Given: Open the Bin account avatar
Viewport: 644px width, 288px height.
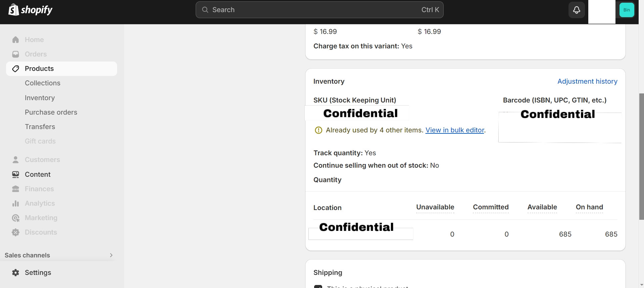Looking at the screenshot, I should pos(627,10).
